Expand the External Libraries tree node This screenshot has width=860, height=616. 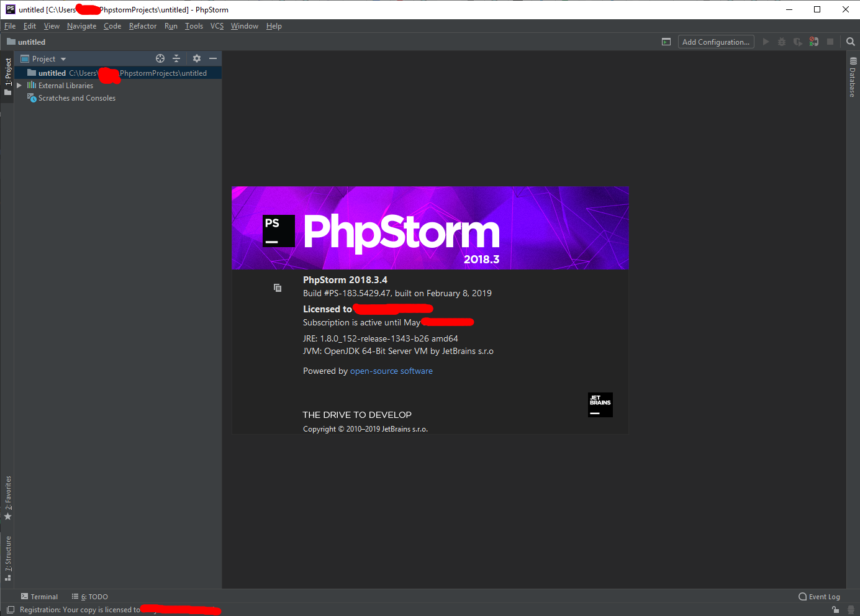19,86
